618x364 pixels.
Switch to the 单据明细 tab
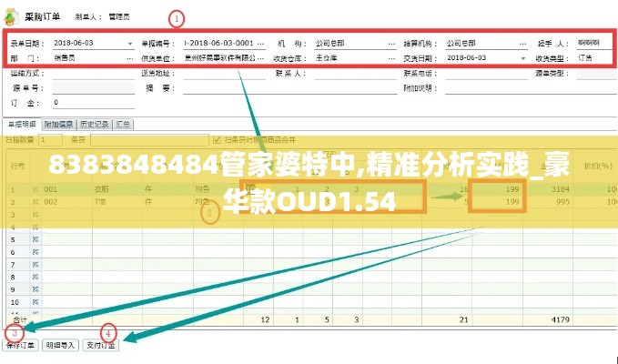point(22,124)
